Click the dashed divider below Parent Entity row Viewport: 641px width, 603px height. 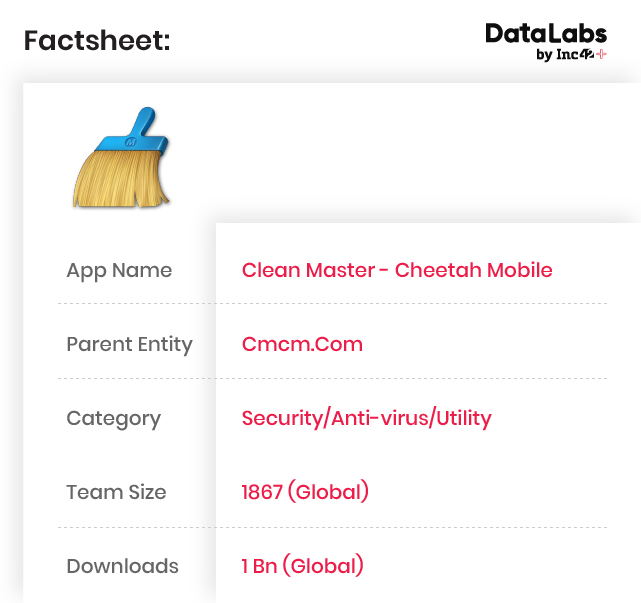332,379
